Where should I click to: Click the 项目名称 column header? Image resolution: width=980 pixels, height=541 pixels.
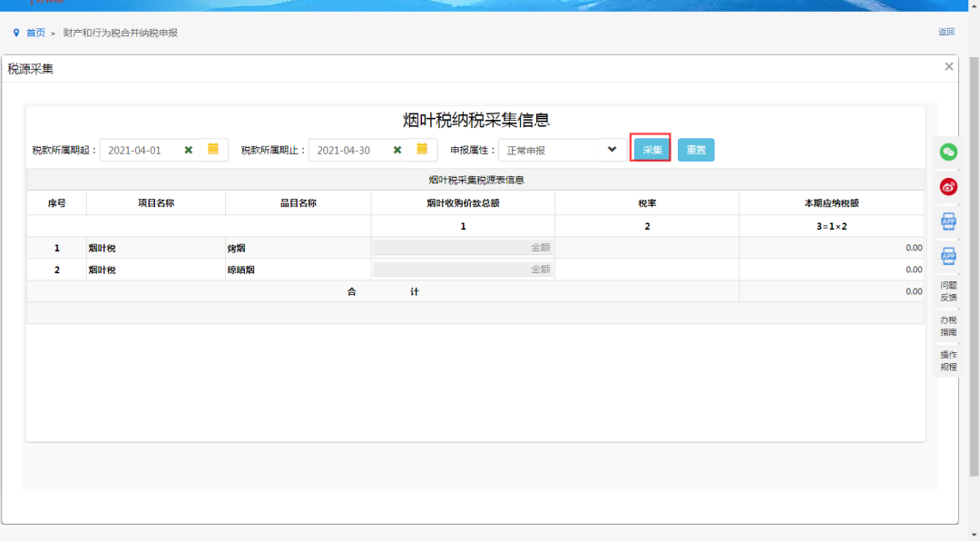tap(156, 203)
